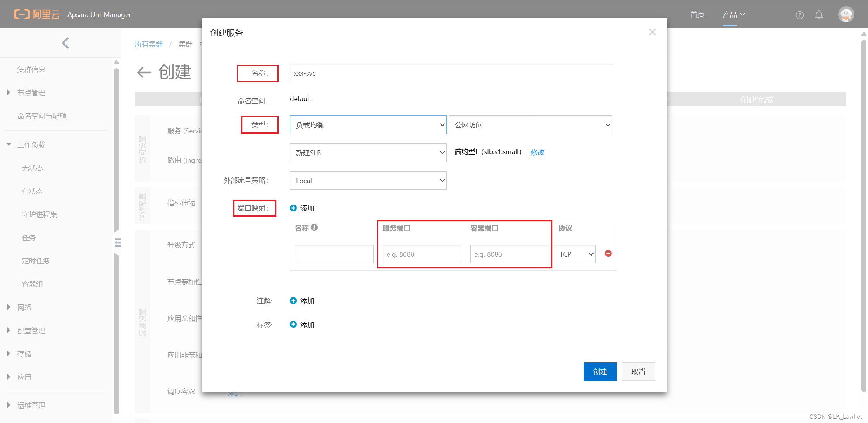This screenshot has width=868, height=423.
Task: Remove the port mapping row
Action: coord(608,253)
